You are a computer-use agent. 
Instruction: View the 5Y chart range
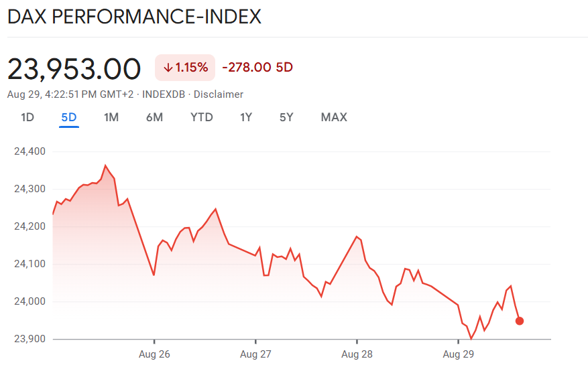tap(286, 117)
